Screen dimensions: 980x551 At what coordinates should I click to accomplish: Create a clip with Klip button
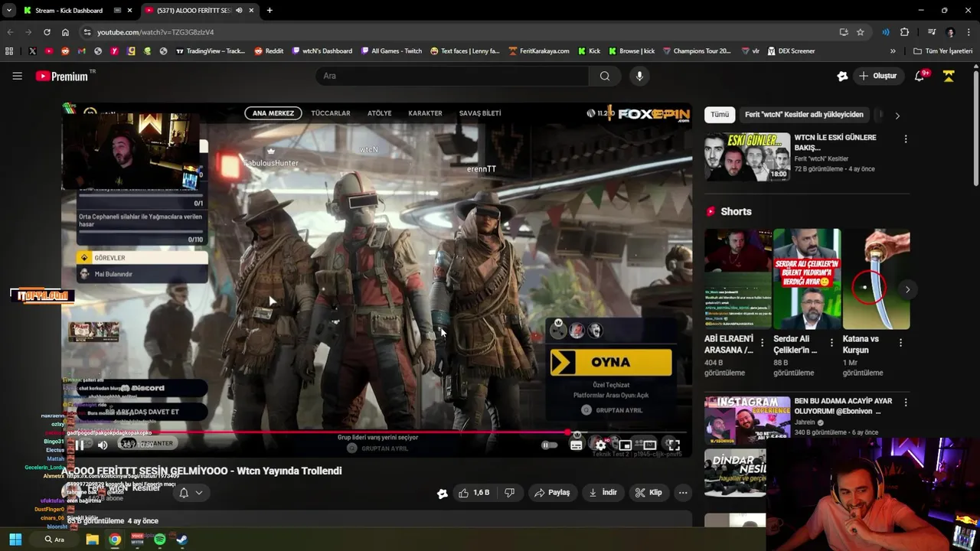point(648,493)
